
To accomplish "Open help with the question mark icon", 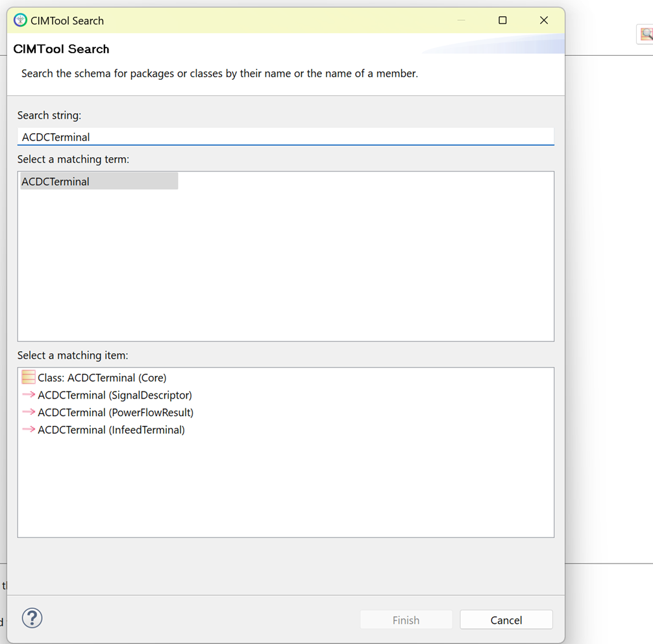I will click(32, 618).
